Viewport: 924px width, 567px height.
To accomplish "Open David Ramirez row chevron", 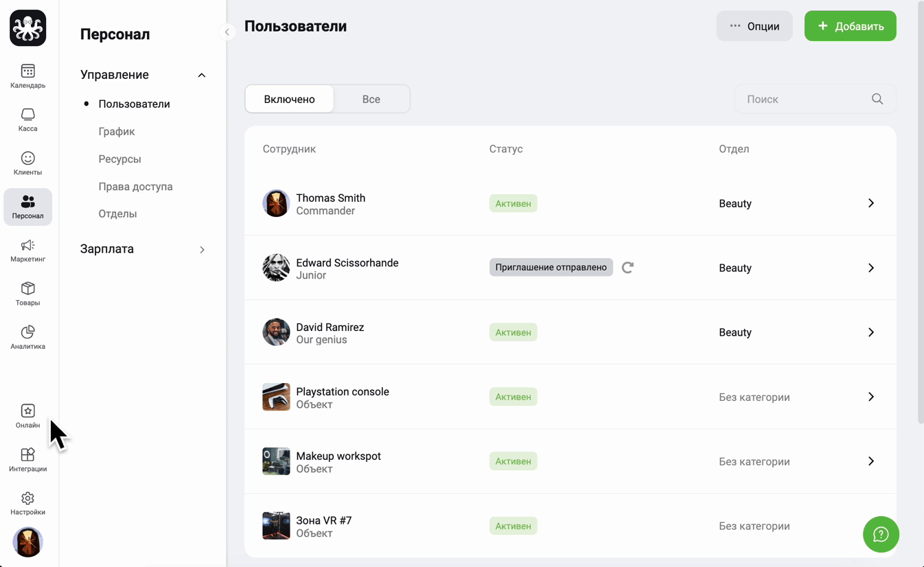I will [x=871, y=332].
